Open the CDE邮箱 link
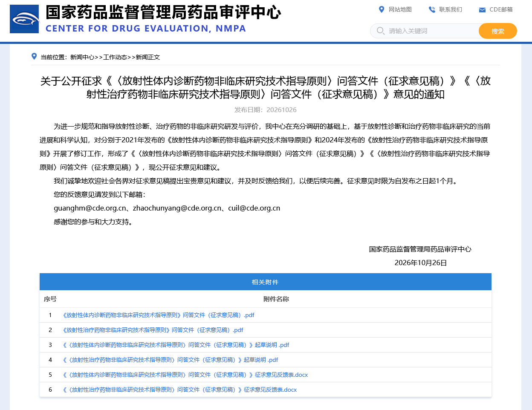 501,9
